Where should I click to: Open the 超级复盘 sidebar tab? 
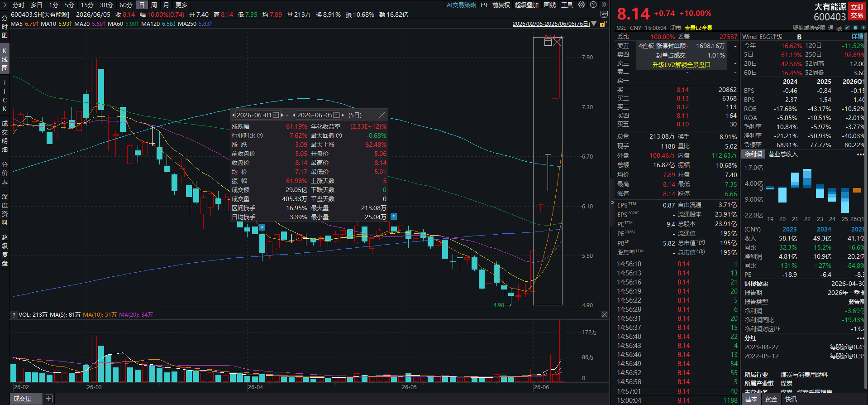pyautogui.click(x=5, y=250)
